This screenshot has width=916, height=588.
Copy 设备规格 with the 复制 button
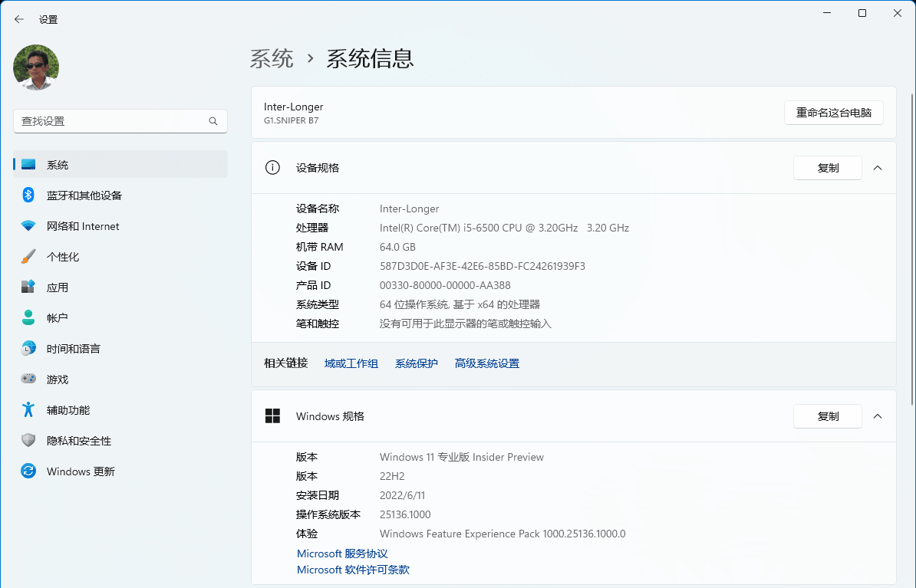tap(827, 168)
